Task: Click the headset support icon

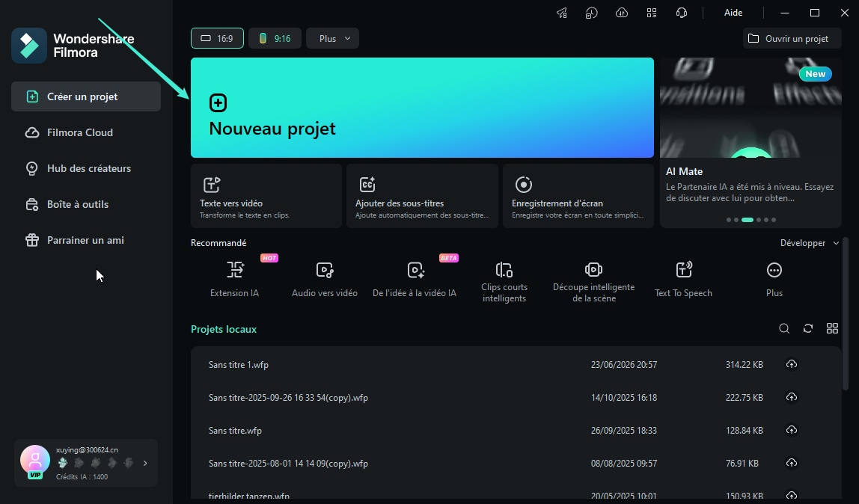Action: (x=682, y=13)
